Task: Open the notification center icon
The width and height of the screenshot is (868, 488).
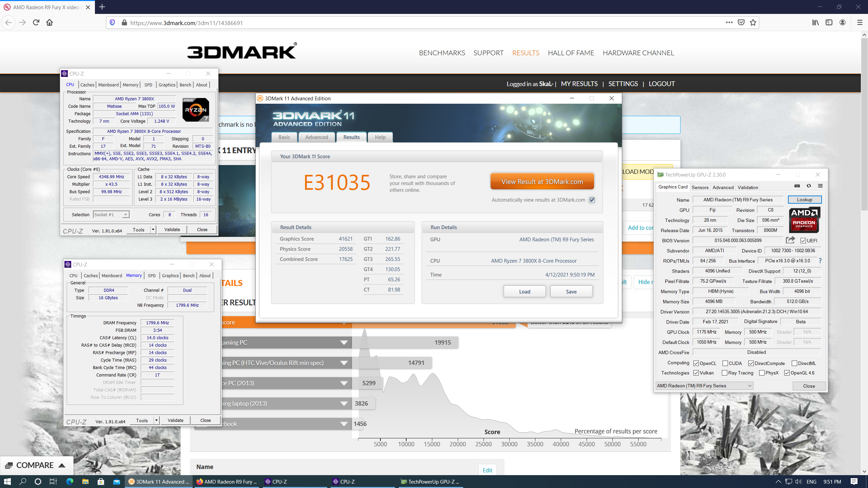Action: [854, 482]
